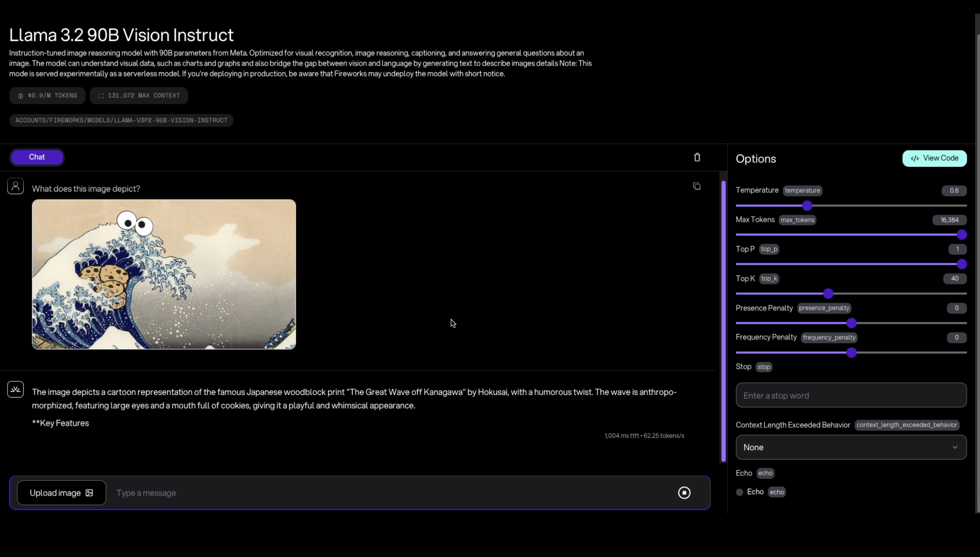
Task: Click the presence_penalty parameter tag
Action: pyautogui.click(x=824, y=308)
